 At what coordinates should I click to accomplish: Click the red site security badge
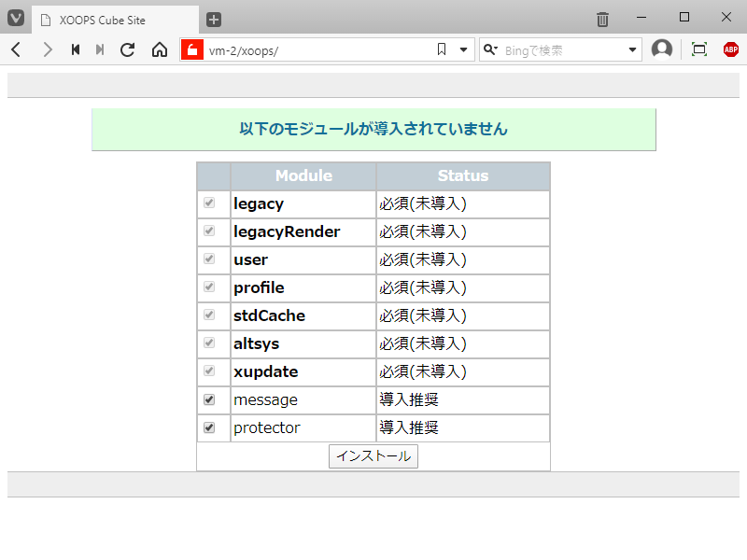(x=192, y=49)
